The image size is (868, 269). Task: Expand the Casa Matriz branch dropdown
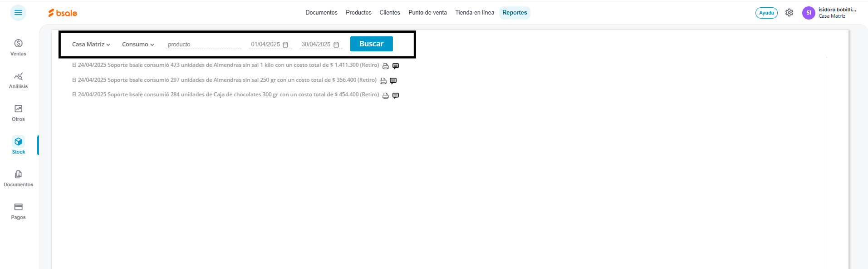(91, 45)
